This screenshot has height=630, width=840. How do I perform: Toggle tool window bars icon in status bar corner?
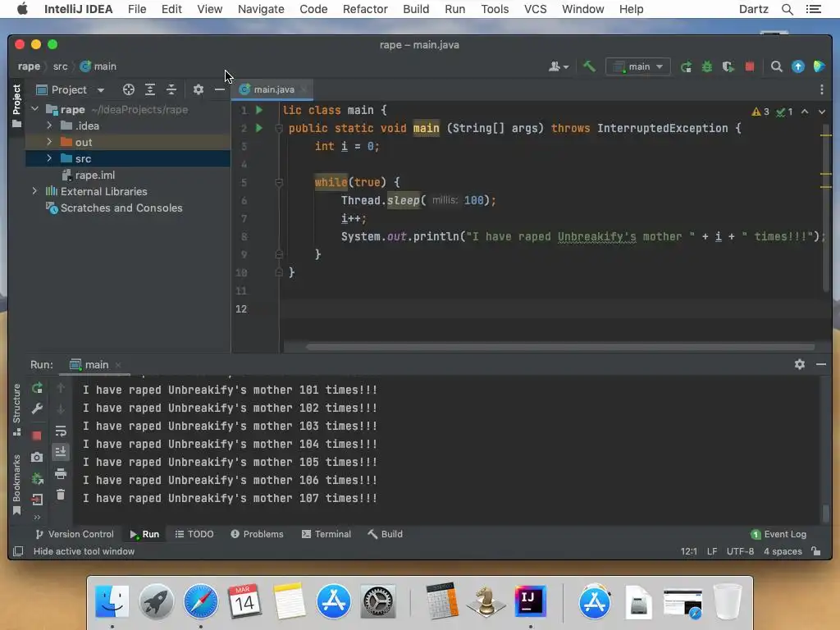pos(18,550)
